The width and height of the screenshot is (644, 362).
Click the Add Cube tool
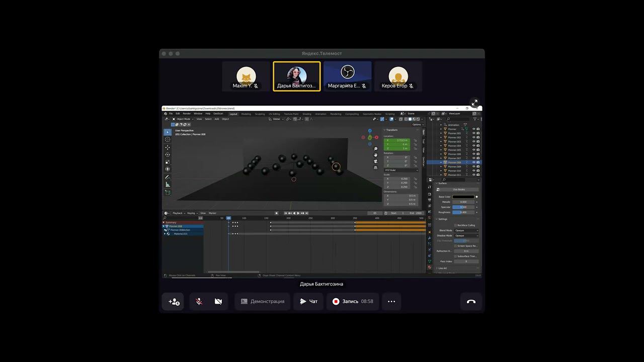coord(168,193)
